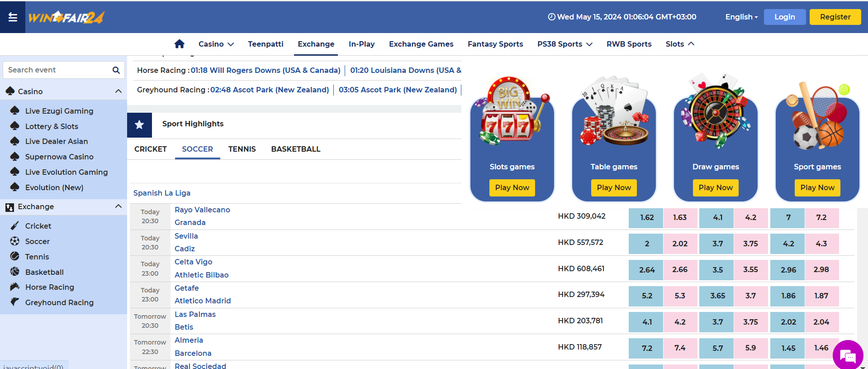
Task: Switch to the TENNIS highlights tab
Action: [x=242, y=149]
